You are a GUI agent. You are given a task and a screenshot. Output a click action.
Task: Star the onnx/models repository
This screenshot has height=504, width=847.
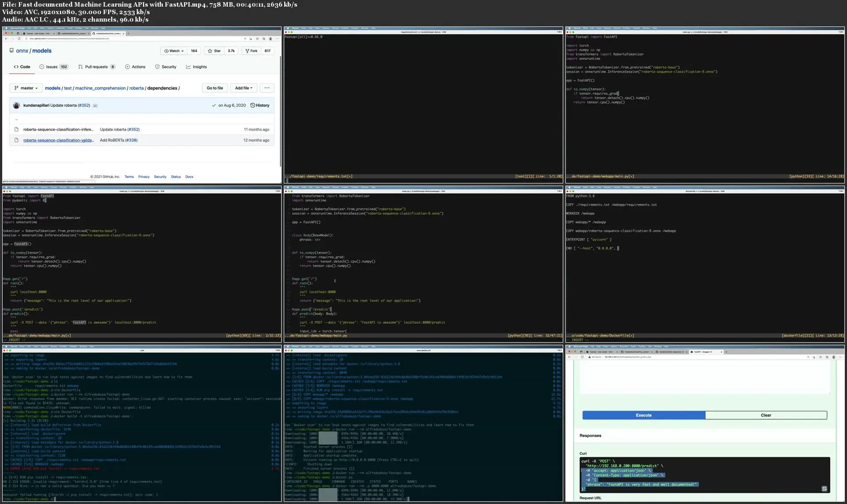click(214, 51)
